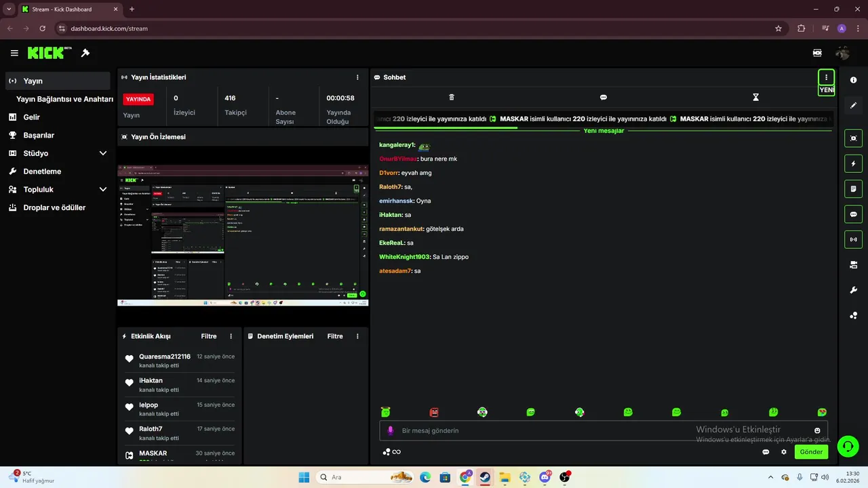This screenshot has height=488, width=868.
Task: Click the hammer moderator icon near logo
Action: pyautogui.click(x=85, y=53)
